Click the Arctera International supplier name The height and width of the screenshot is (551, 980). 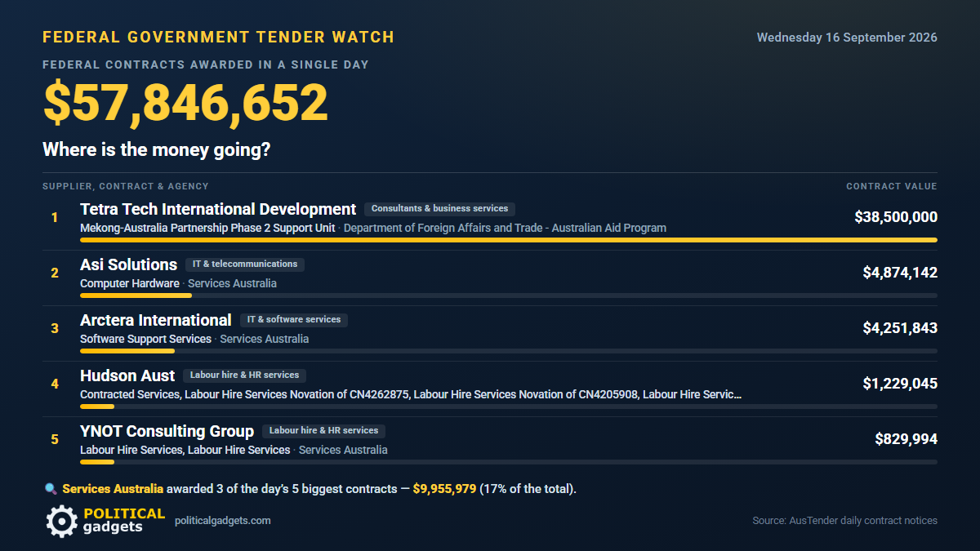tap(156, 320)
